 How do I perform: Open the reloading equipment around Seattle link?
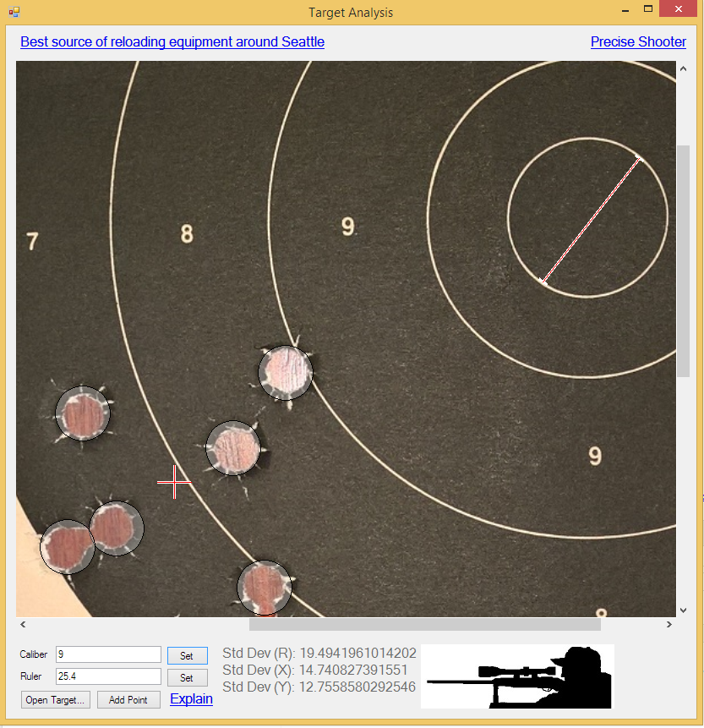pos(172,41)
